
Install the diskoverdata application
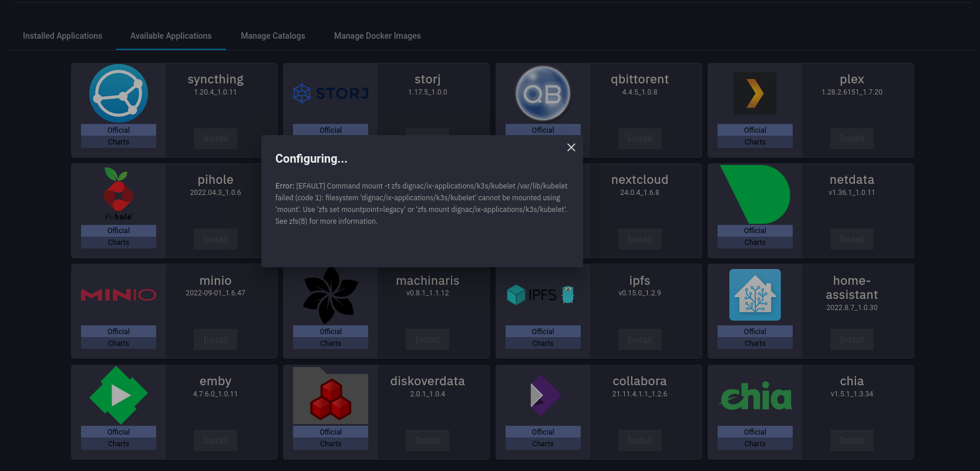427,440
